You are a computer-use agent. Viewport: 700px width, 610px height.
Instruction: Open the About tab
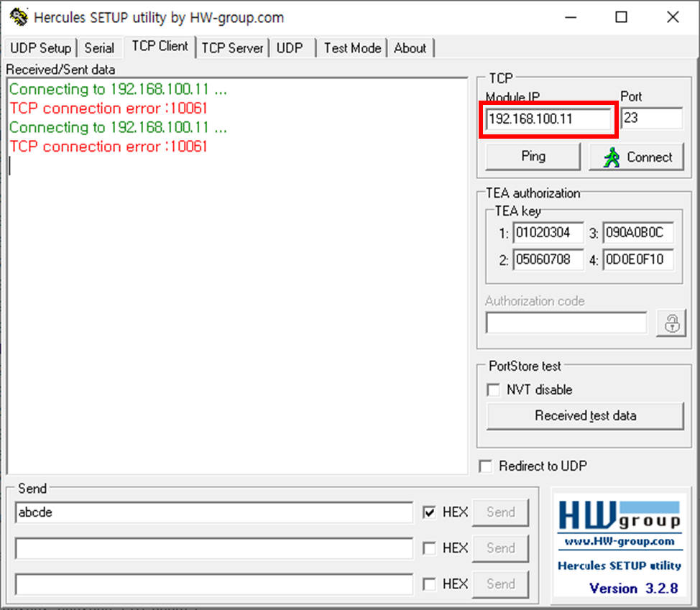(410, 47)
